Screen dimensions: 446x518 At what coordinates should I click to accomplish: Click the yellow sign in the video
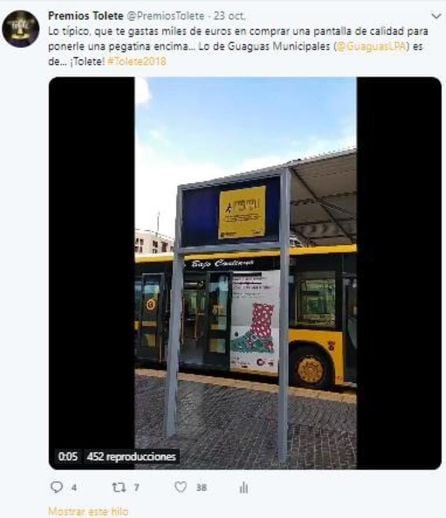coord(242,212)
